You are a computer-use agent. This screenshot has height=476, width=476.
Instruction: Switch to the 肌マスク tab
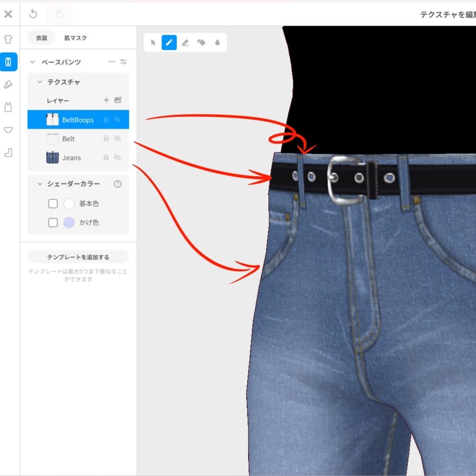point(75,38)
